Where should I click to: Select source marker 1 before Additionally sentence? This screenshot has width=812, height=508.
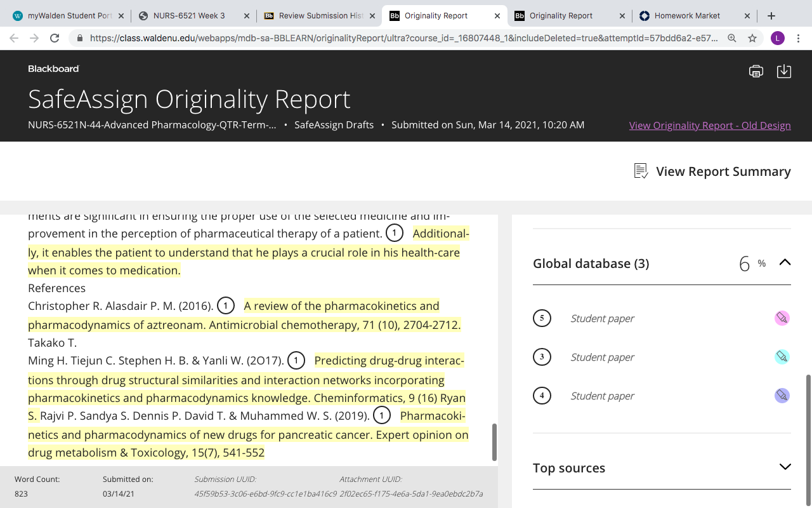pyautogui.click(x=395, y=233)
